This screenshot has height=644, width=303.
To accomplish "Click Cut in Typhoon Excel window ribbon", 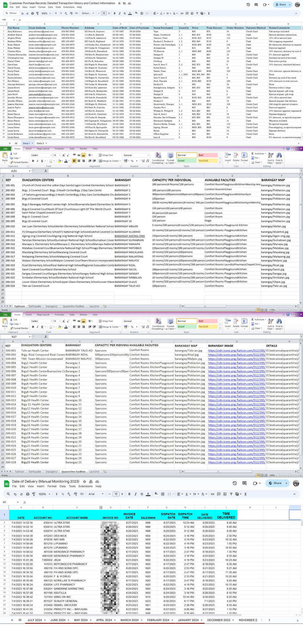I will pos(14,154).
